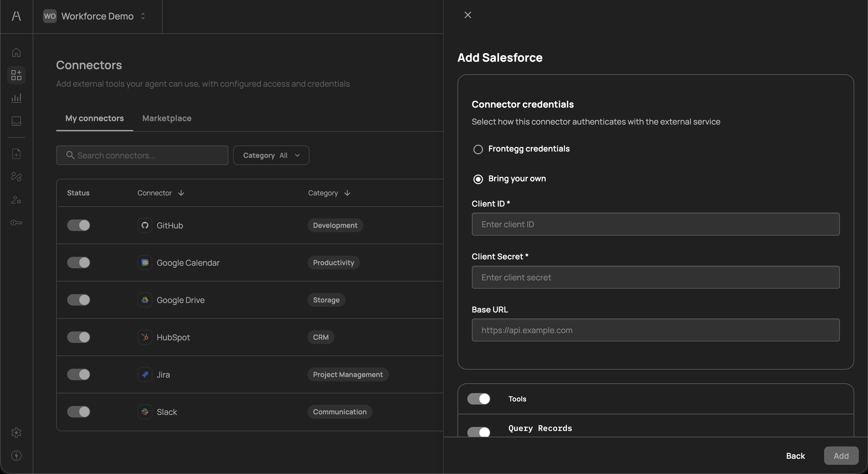Disable the Slack connector toggle
Screen dimensions: 868x474
(79, 412)
